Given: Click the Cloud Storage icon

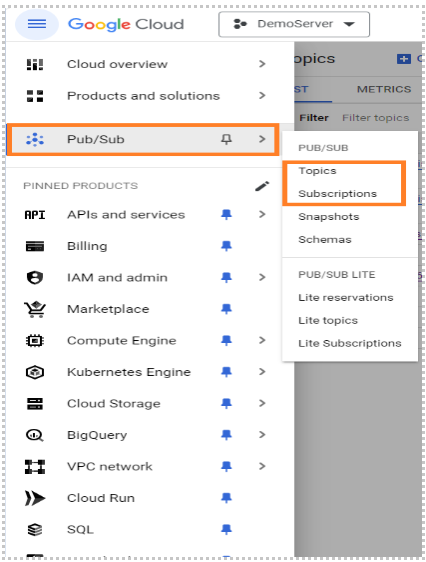Looking at the screenshot, I should click(35, 404).
